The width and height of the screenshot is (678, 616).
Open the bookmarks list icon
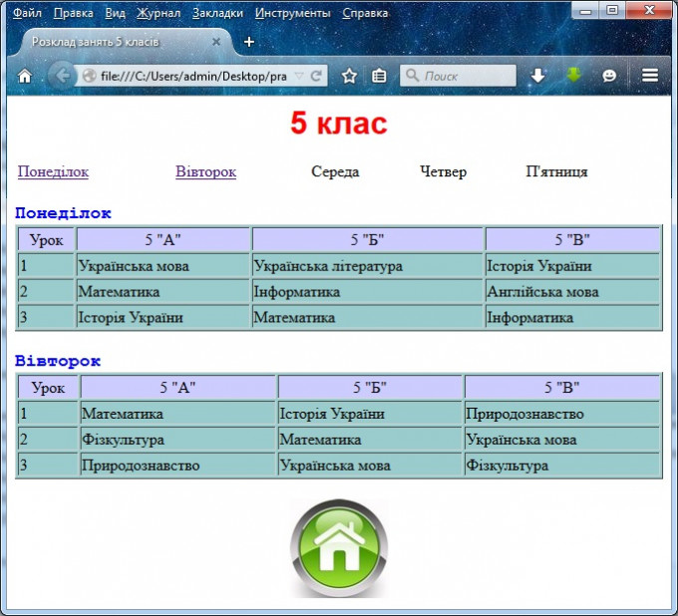pos(379,76)
